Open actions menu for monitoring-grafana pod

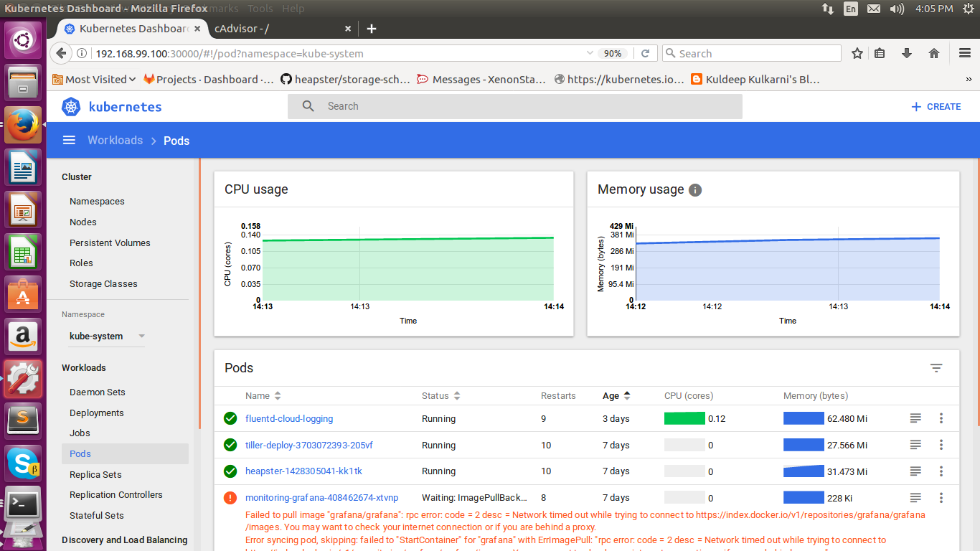click(x=941, y=497)
